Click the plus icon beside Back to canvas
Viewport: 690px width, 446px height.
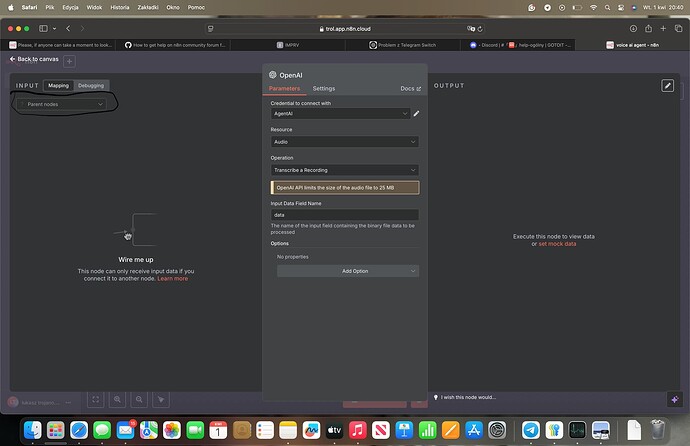tap(70, 61)
